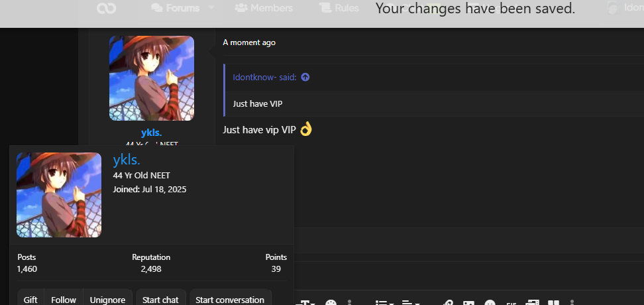Viewport: 644px width, 305px height.
Task: Click the large ykls. name in the profile popup
Action: [x=127, y=160]
